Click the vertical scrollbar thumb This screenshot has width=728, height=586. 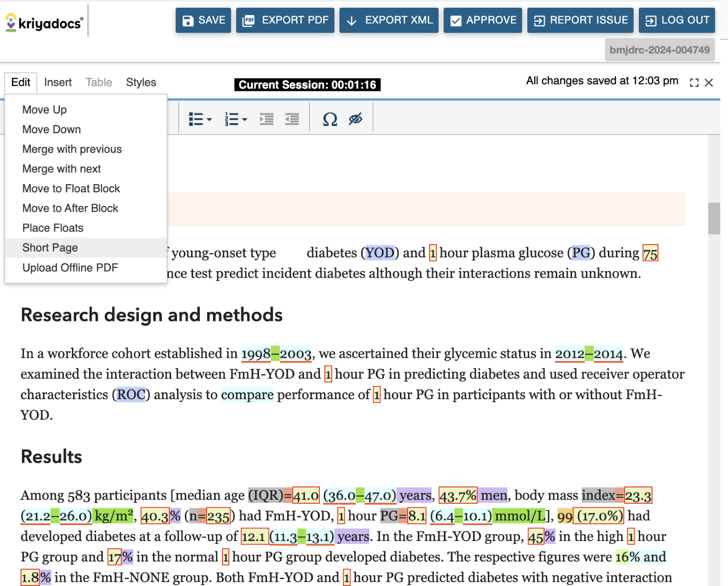click(x=714, y=218)
